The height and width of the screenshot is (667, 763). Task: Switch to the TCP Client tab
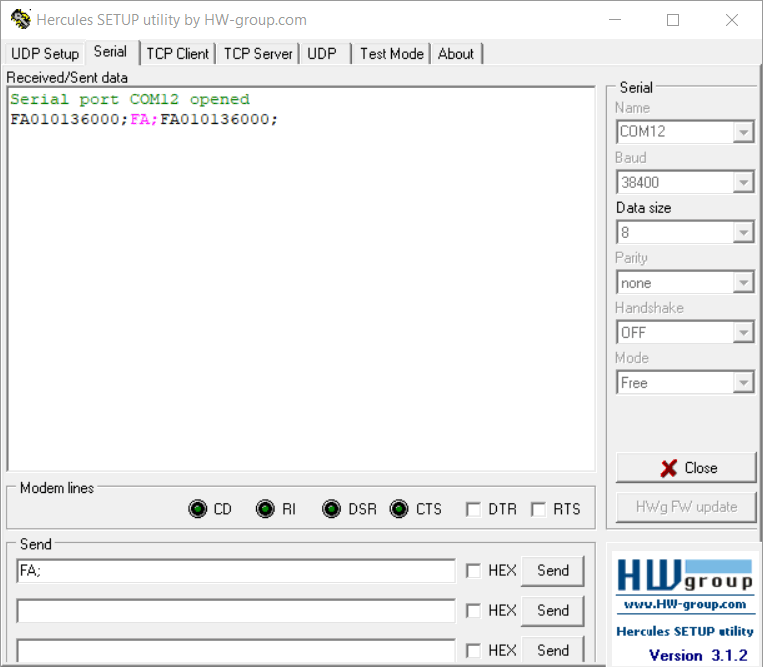tap(177, 54)
